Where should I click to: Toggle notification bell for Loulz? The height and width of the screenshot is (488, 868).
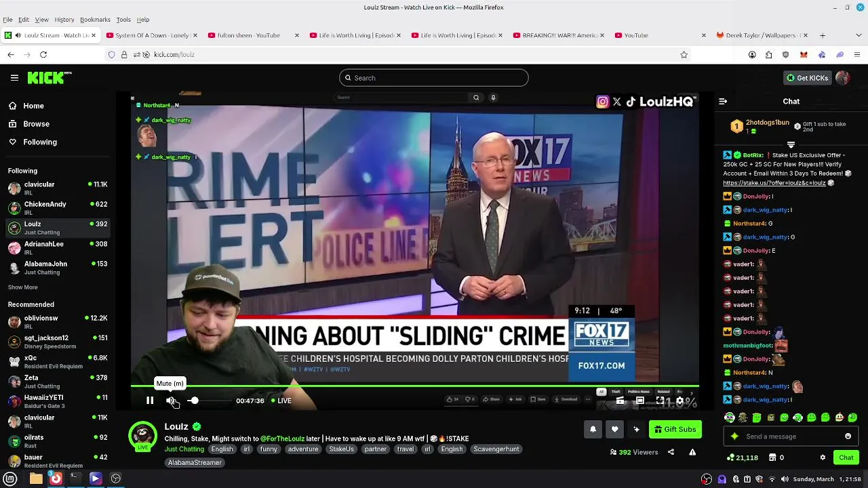tap(593, 429)
